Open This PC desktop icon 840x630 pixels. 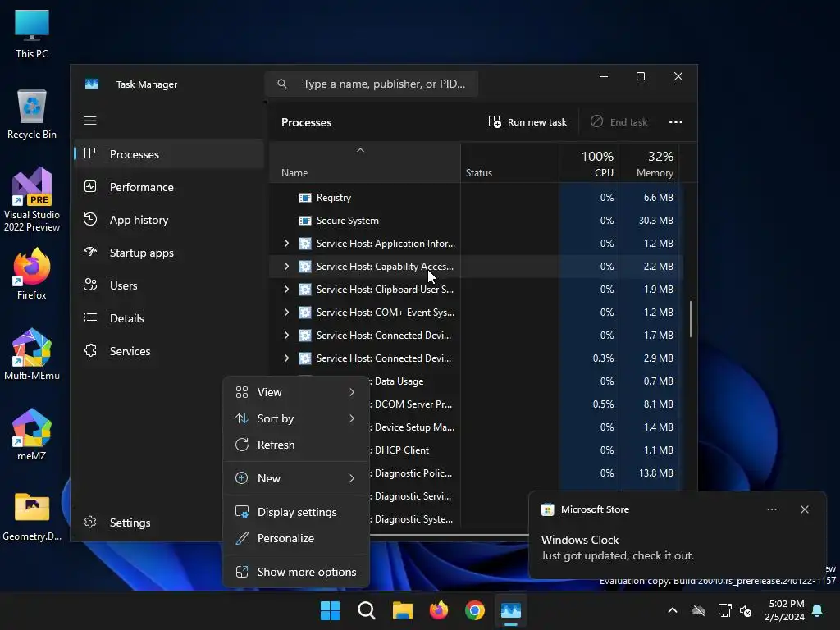click(32, 34)
